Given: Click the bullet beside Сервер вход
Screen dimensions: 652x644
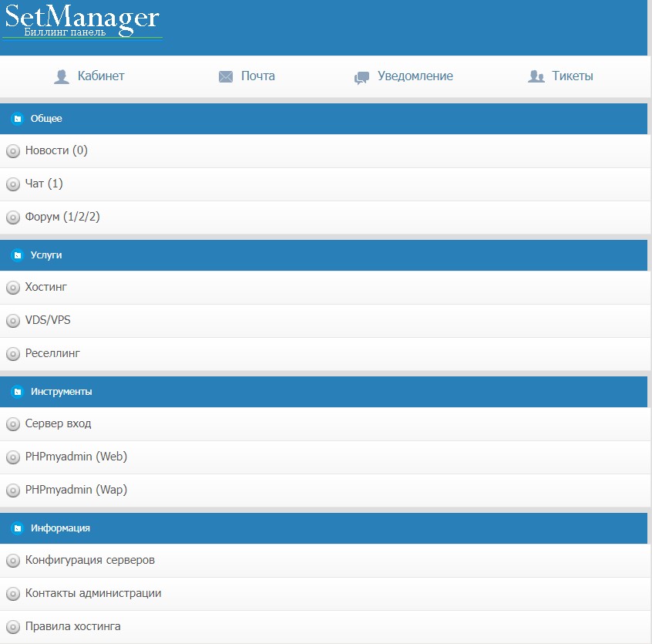Looking at the screenshot, I should (x=12, y=424).
